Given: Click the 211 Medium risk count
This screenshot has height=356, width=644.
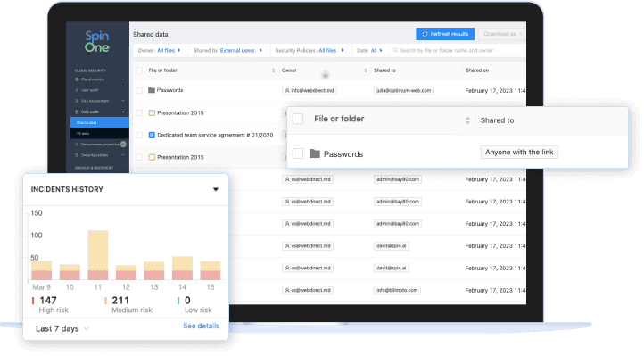Looking at the screenshot, I should [x=120, y=301].
